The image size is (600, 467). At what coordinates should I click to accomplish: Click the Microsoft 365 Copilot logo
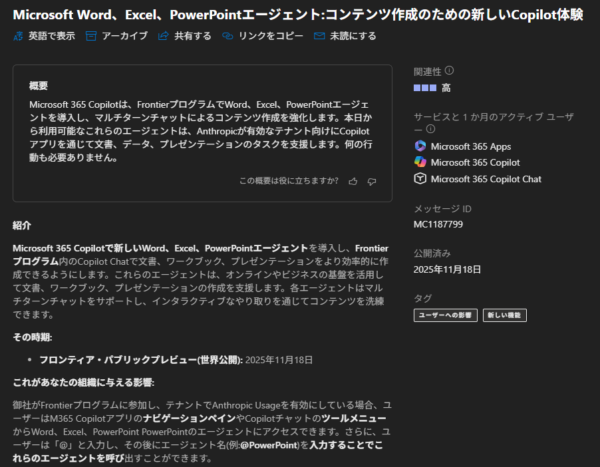421,162
